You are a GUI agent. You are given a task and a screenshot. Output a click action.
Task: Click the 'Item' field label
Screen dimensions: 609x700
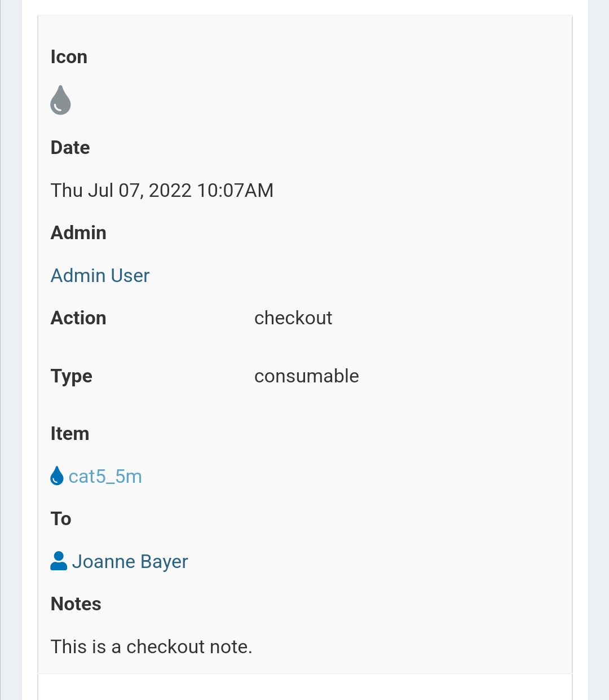coord(70,434)
